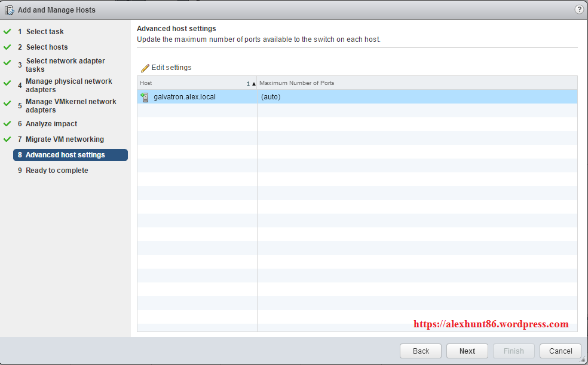Sort by the Host column arrow
This screenshot has width=588, height=365.
click(x=253, y=84)
